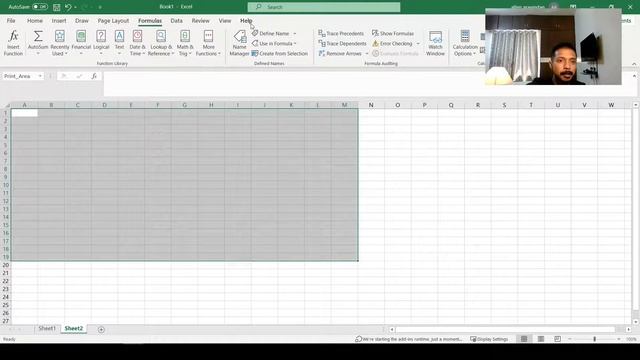640x360 pixels.
Task: Open the File tab
Action: 11,20
